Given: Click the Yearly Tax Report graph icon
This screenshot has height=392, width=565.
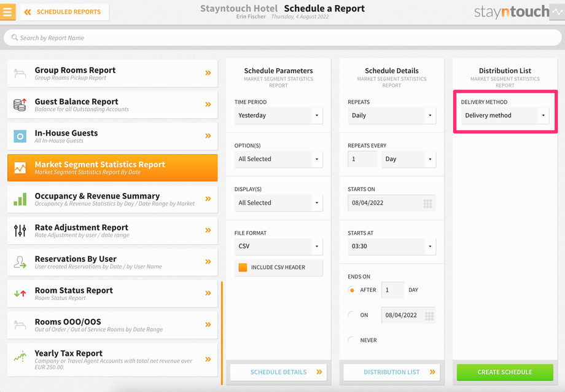Looking at the screenshot, I should [20, 356].
